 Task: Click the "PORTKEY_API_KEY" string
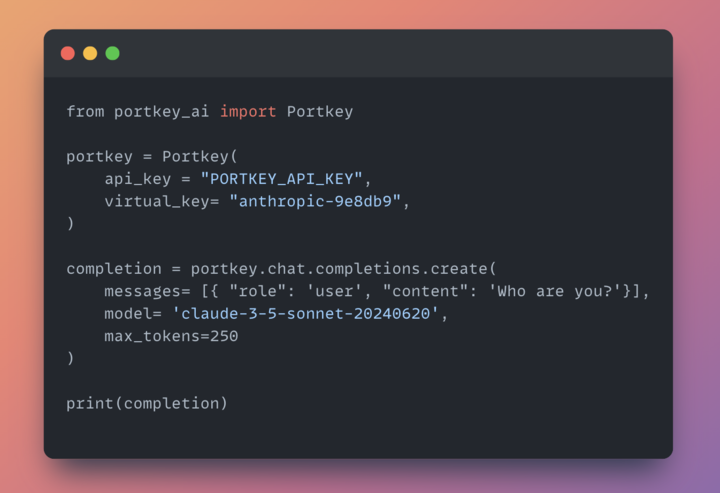click(281, 179)
